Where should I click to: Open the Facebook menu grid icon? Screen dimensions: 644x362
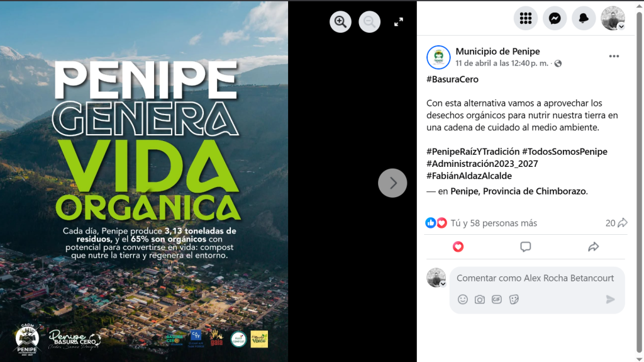pos(525,18)
